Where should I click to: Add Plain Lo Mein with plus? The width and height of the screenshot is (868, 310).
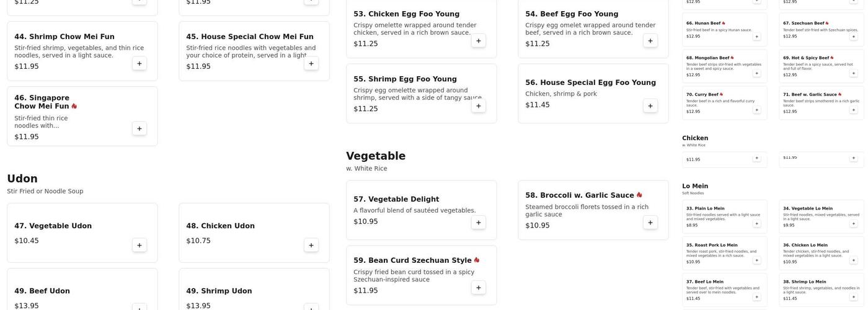coord(756,224)
